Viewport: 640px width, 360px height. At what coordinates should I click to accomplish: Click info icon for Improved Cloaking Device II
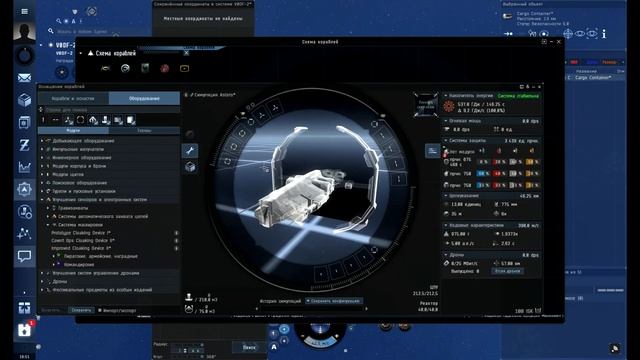click(176, 248)
